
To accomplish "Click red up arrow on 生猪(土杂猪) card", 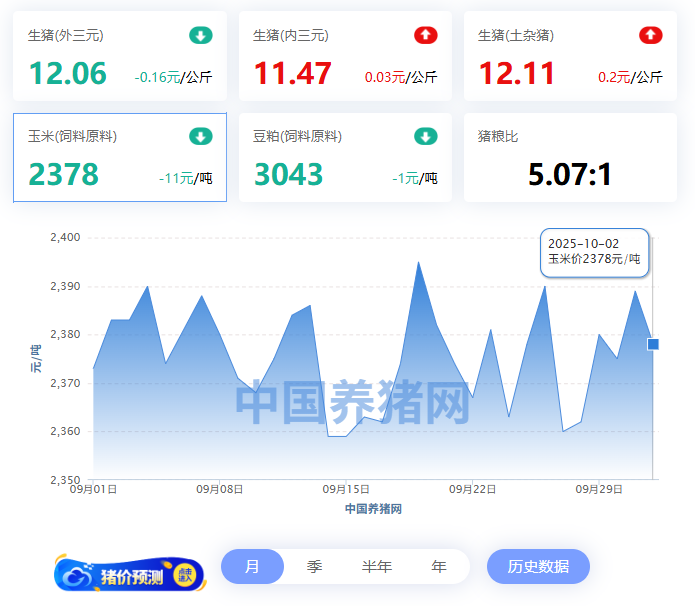I will point(651,36).
